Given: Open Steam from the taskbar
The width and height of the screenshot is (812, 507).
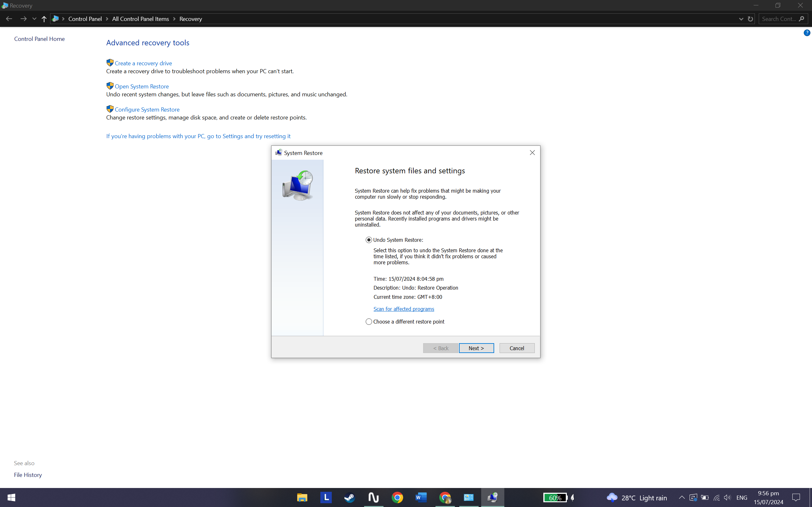Looking at the screenshot, I should click(350, 497).
